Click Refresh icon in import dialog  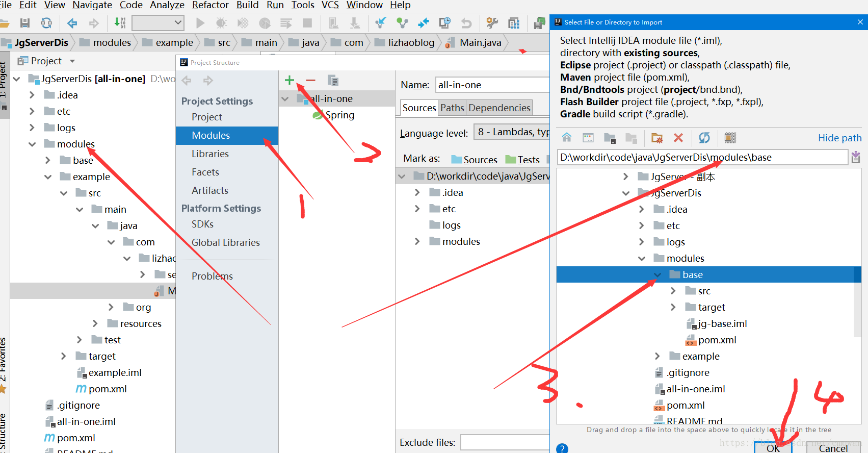tap(704, 138)
